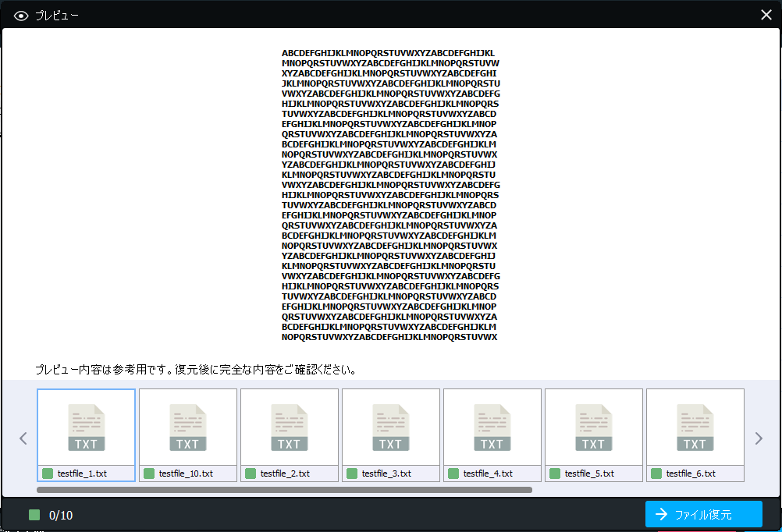Navigate left with the previous arrow chevron
This screenshot has width=782, height=532.
(23, 438)
